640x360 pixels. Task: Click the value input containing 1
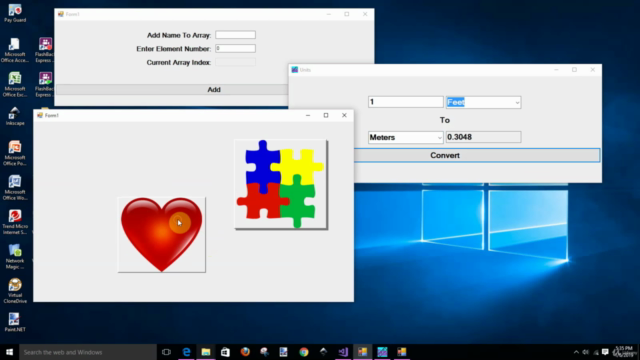click(405, 102)
